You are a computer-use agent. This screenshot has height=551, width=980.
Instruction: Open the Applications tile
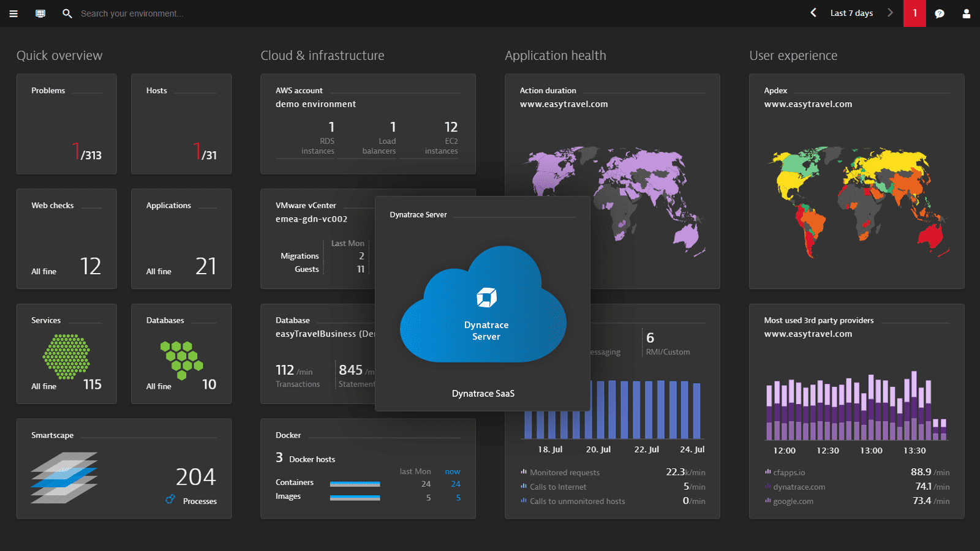click(181, 239)
